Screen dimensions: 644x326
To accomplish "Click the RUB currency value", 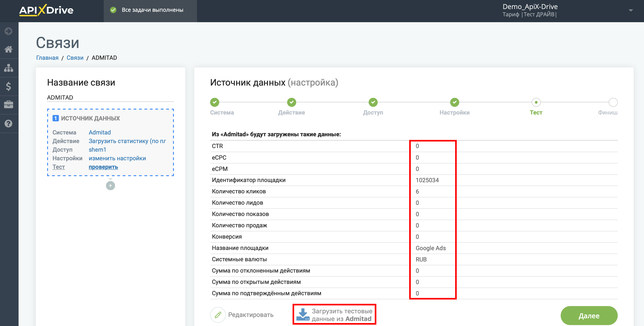I will pyautogui.click(x=421, y=259).
